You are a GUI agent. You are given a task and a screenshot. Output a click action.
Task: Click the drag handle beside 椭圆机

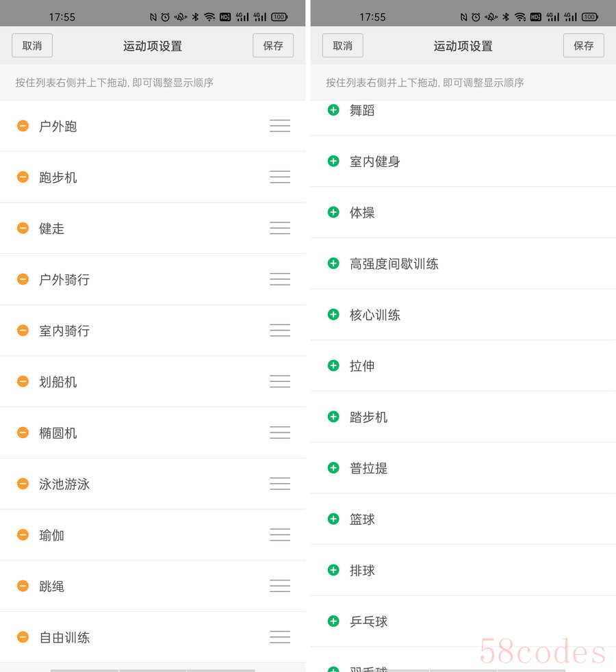pos(280,432)
